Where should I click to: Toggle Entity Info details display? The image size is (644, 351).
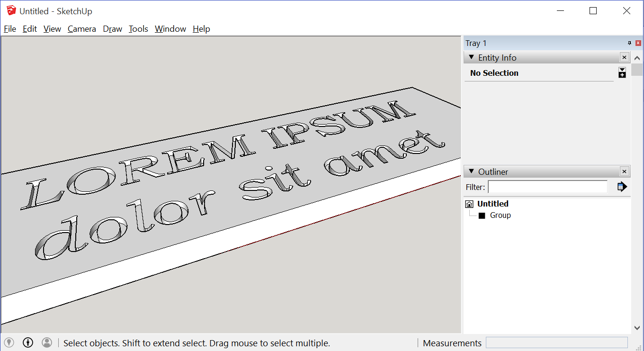click(622, 72)
